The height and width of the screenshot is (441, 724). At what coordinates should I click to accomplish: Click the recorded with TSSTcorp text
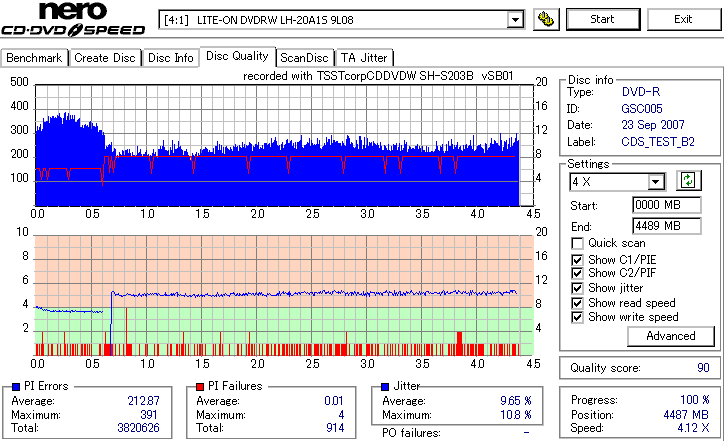tap(378, 76)
